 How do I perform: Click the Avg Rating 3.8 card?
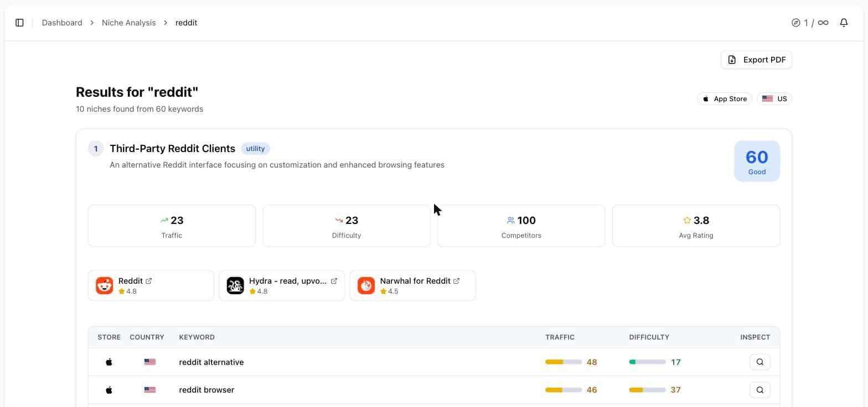(696, 226)
